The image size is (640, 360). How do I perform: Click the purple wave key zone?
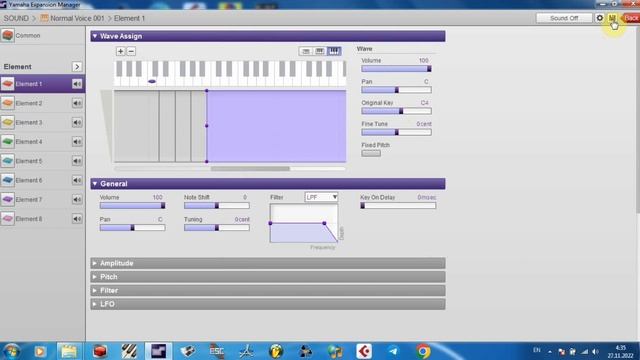point(276,126)
